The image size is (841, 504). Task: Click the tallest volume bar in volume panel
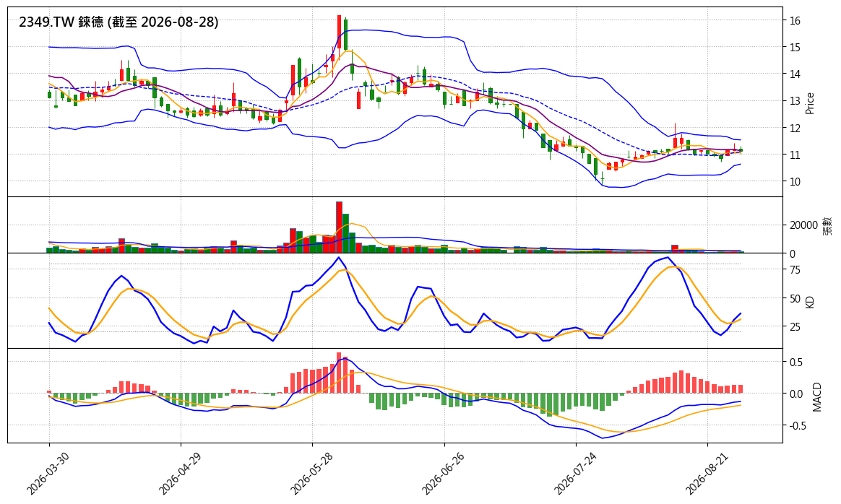[339, 227]
